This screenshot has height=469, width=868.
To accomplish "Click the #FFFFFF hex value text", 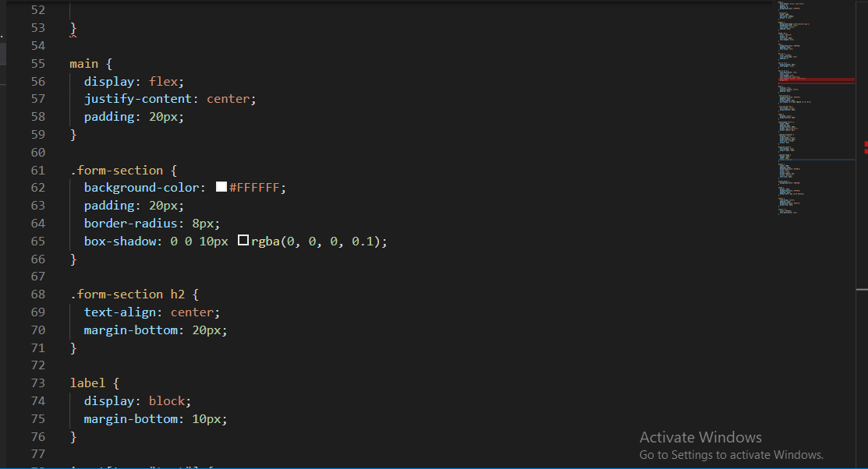I will [x=255, y=188].
